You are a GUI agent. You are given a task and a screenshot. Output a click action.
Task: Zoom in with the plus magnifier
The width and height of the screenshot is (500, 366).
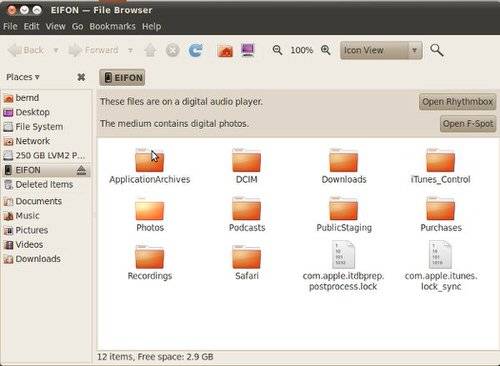(326, 50)
